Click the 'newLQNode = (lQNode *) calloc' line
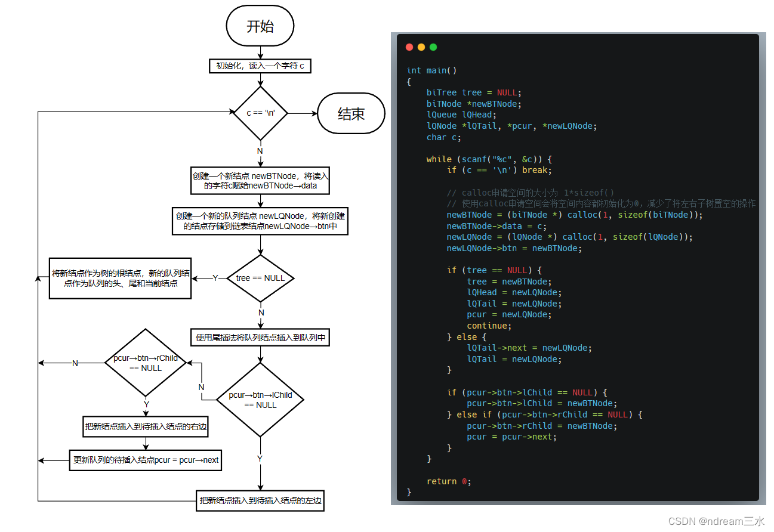The height and width of the screenshot is (532, 774). point(569,237)
